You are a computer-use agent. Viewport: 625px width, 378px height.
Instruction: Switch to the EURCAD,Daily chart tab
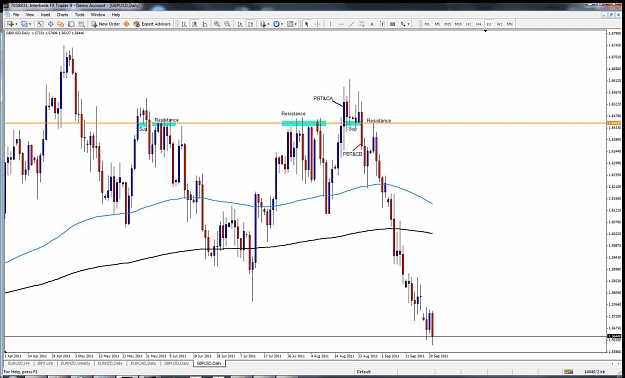144,363
